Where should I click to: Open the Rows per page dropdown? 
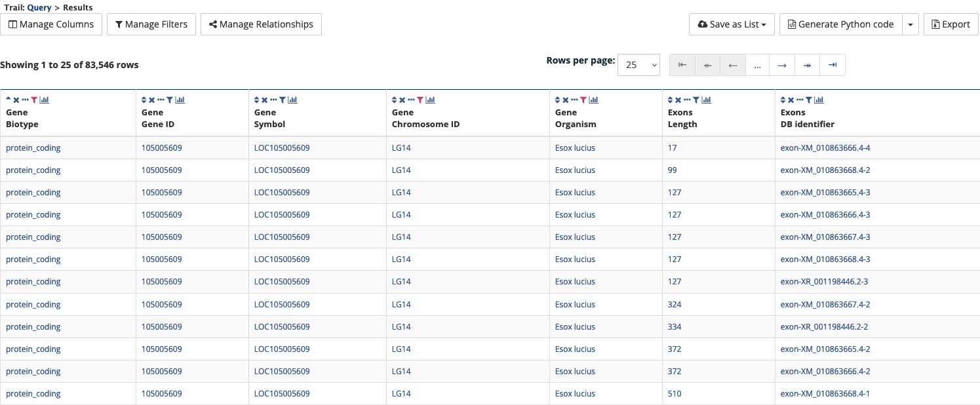coord(638,65)
